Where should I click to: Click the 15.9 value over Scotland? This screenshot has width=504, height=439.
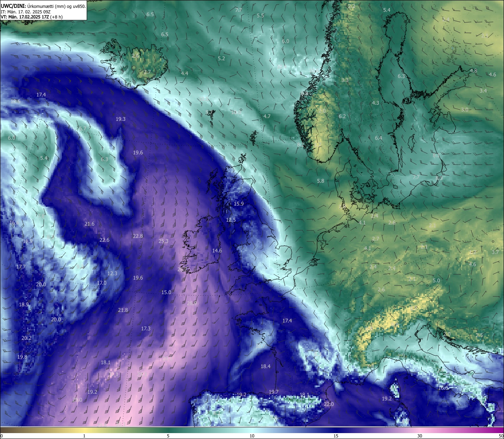click(x=239, y=204)
